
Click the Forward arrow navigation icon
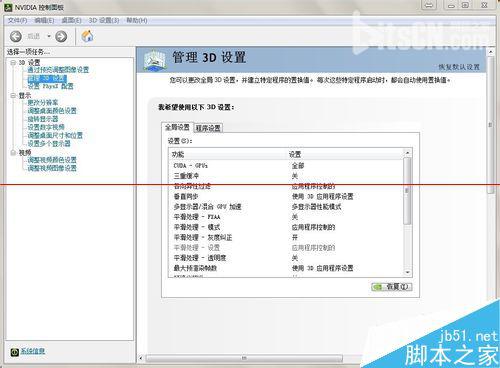coord(61,36)
